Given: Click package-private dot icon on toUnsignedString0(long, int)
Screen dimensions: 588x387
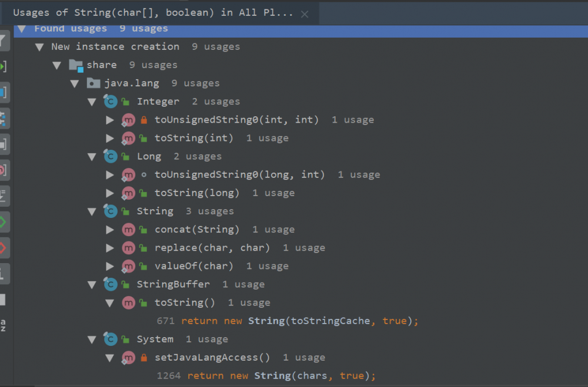Looking at the screenshot, I should pyautogui.click(x=143, y=174).
